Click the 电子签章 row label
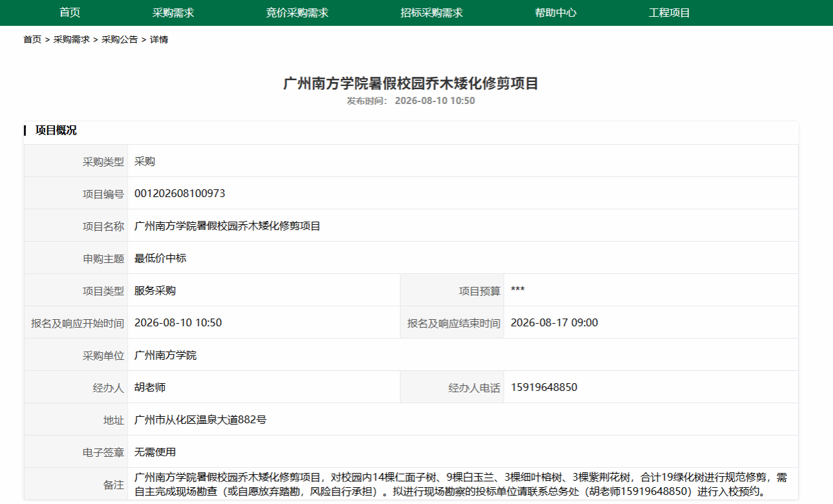 103,452
